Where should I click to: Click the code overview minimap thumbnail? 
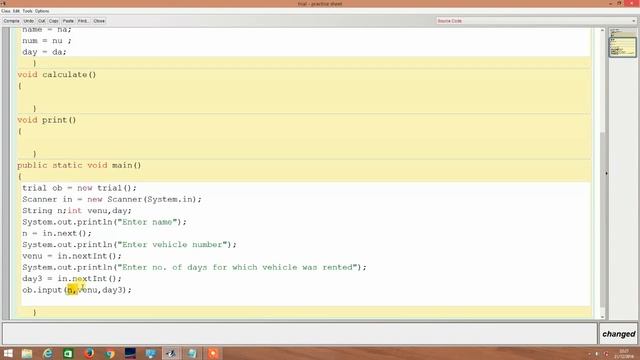(622, 43)
